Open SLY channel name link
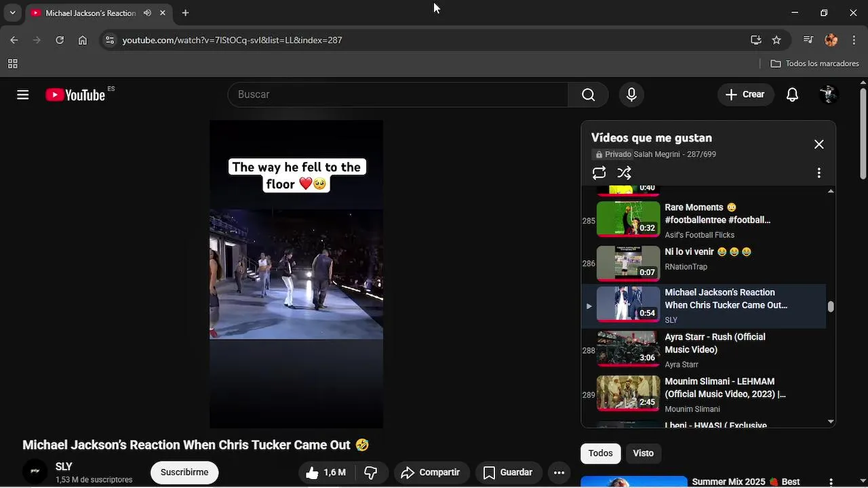 click(x=64, y=467)
